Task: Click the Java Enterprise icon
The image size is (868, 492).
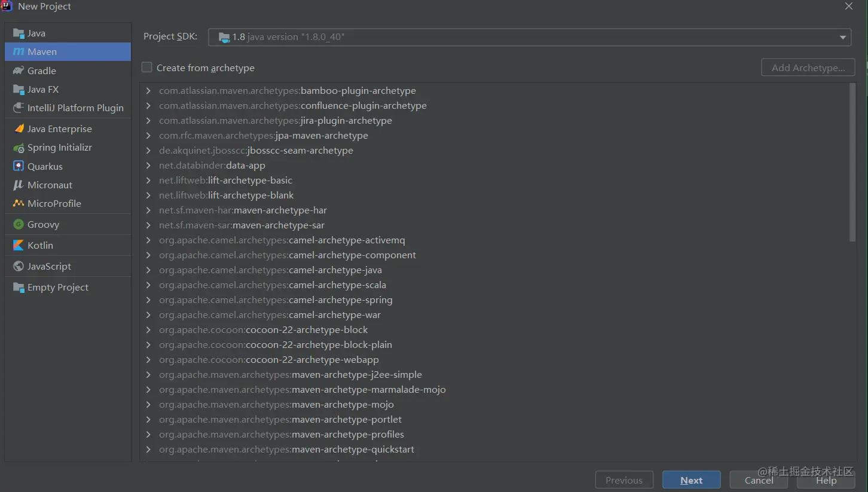Action: coord(19,129)
